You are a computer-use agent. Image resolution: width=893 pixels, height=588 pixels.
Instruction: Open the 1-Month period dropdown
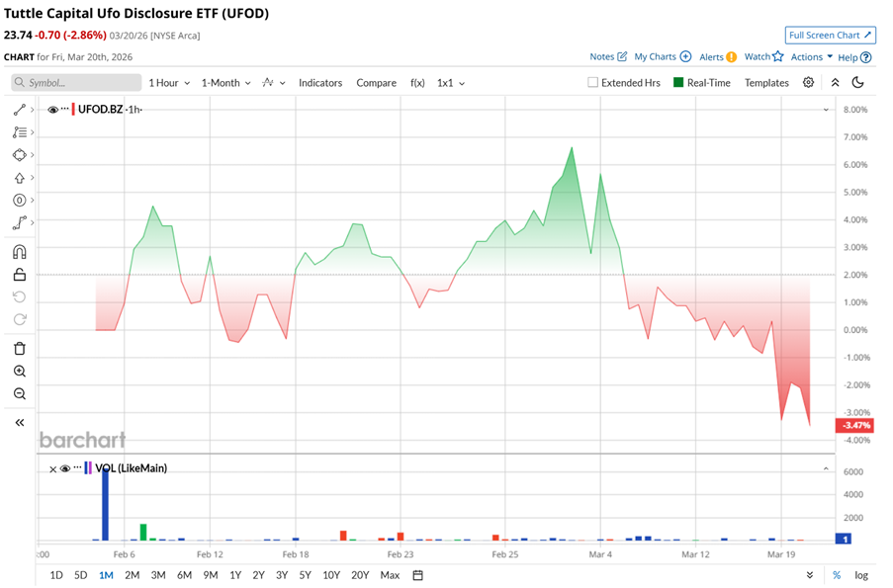tap(226, 83)
